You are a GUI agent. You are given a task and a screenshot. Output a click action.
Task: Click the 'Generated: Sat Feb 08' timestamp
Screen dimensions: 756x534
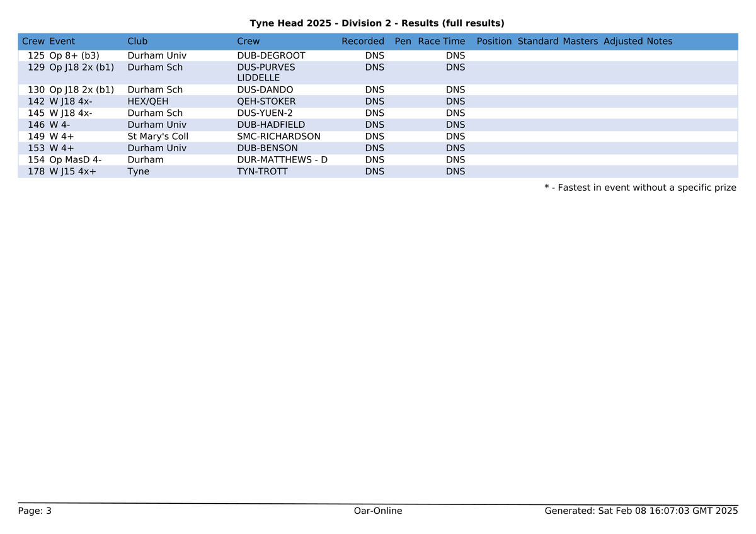coord(641,511)
